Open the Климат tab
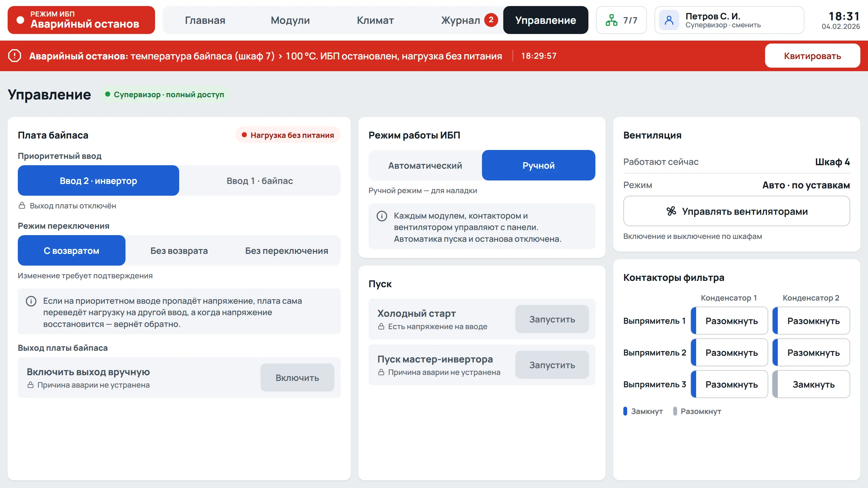 [x=375, y=20]
